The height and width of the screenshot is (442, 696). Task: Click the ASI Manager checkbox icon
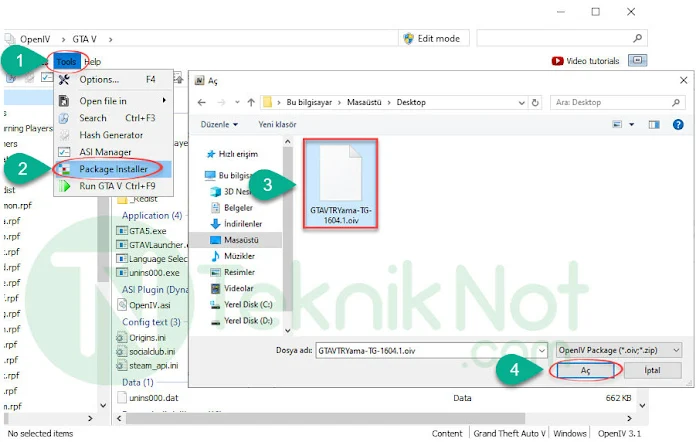click(64, 152)
